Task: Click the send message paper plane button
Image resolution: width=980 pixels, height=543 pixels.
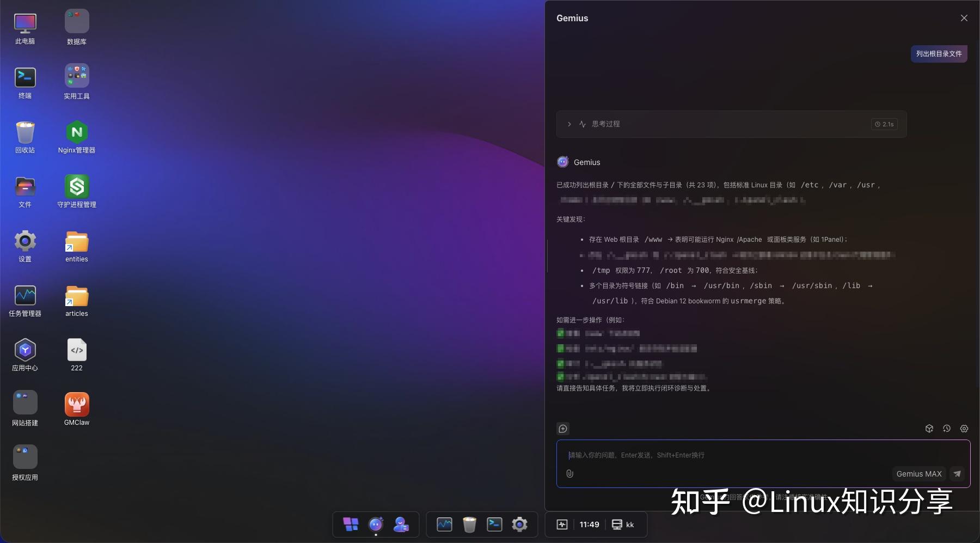Action: point(957,474)
